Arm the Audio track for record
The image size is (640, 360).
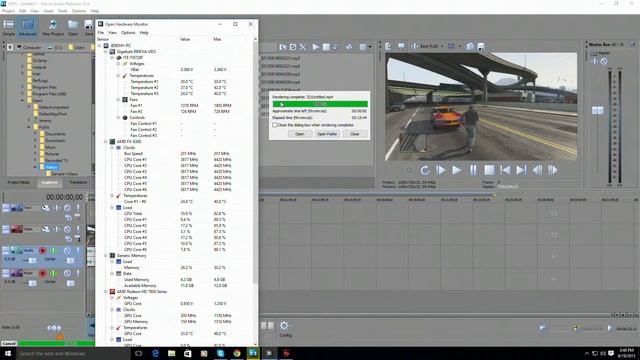[x=42, y=250]
